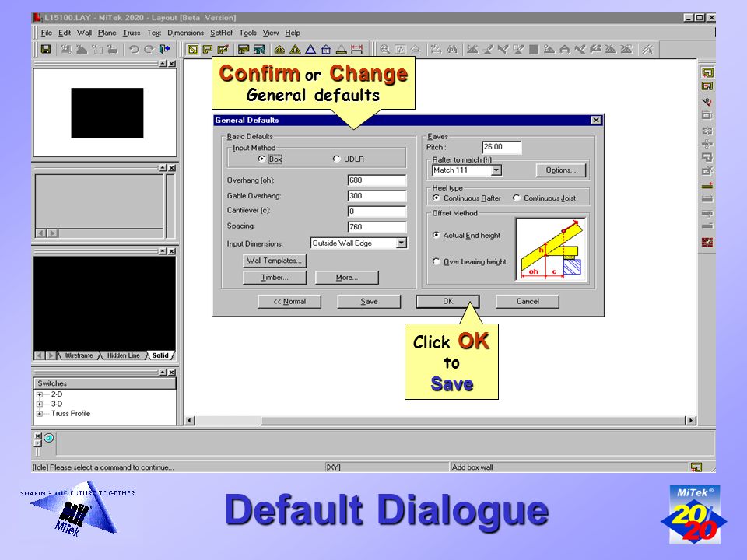Click the yellow line with red plus icon
The width and height of the screenshot is (747, 560).
707,186
